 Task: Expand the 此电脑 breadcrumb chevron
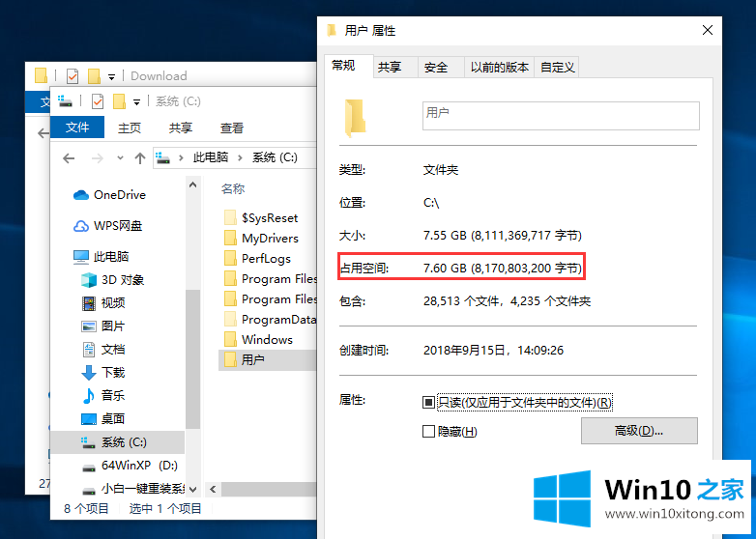pyautogui.click(x=240, y=157)
